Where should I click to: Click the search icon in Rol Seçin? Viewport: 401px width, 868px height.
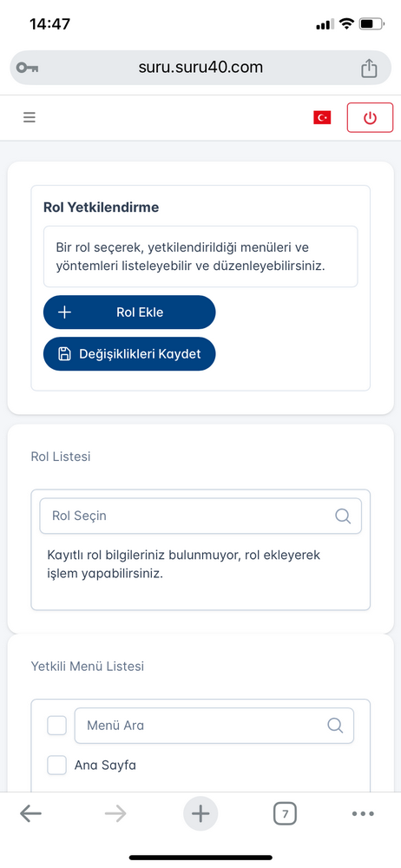point(343,516)
